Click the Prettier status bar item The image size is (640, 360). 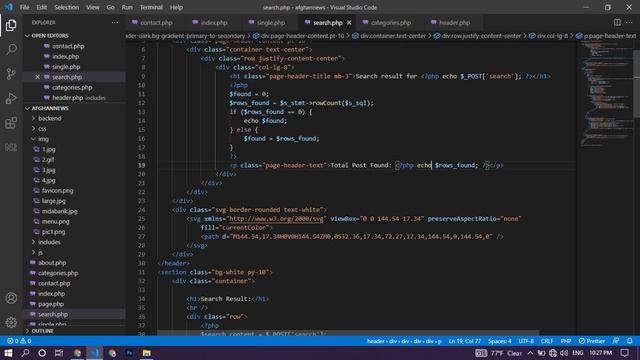tap(591, 341)
